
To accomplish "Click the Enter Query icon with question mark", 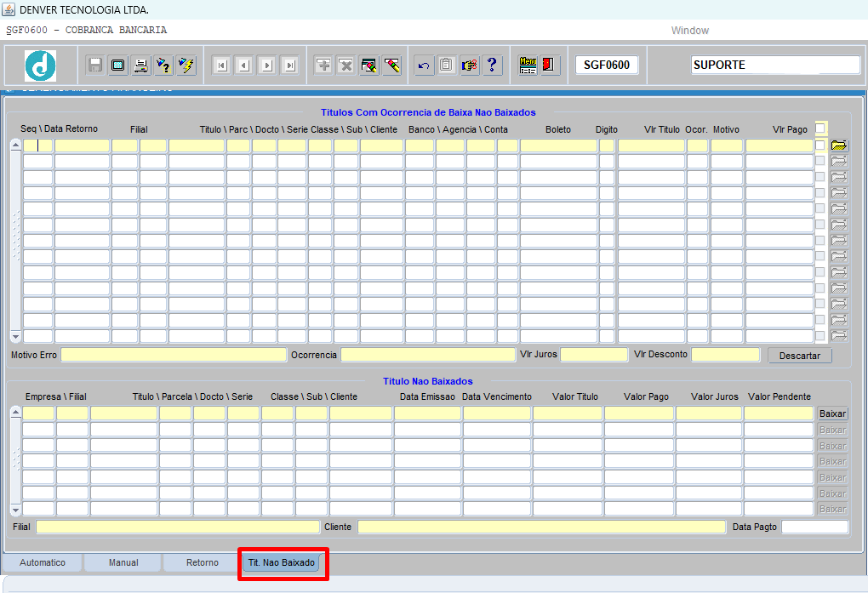I will 164,66.
